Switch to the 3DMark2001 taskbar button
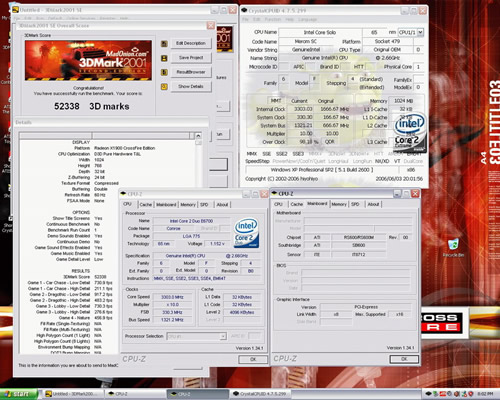This screenshot has height=400, width=500. click(73, 394)
